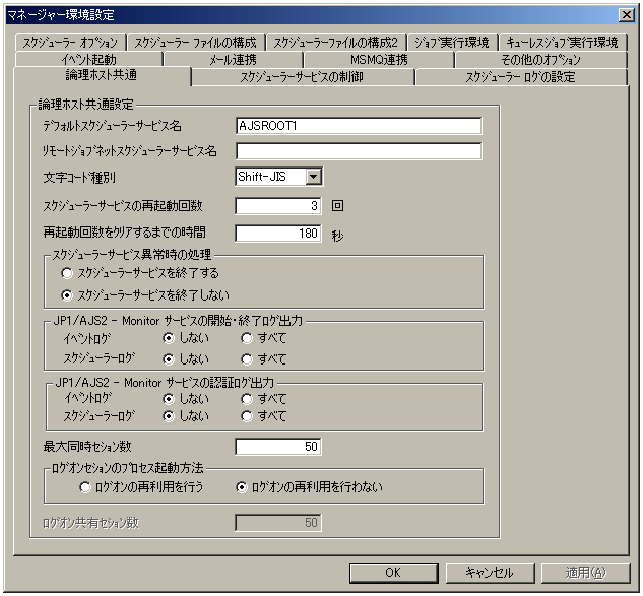Open メール連携 tab

click(233, 60)
